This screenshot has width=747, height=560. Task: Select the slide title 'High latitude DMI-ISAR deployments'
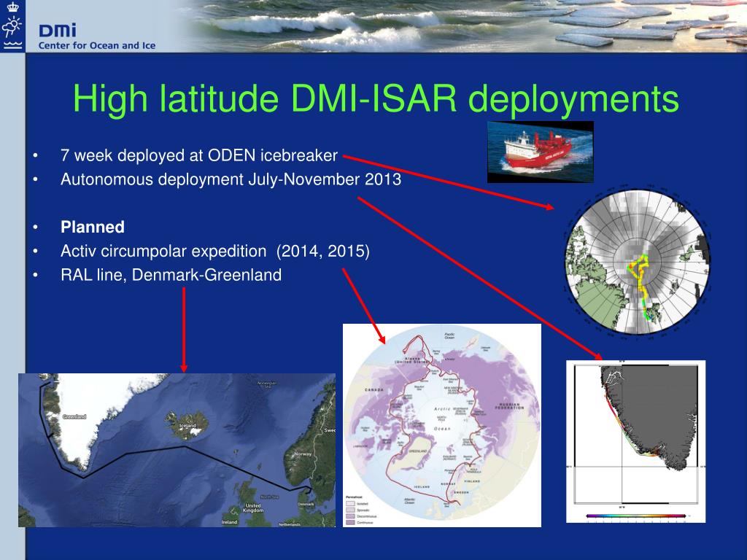point(376,98)
